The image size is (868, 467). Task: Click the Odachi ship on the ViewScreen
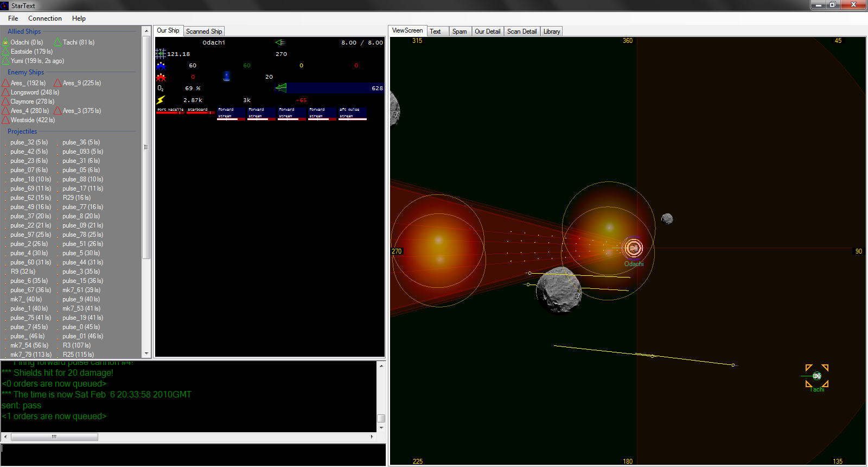point(633,248)
